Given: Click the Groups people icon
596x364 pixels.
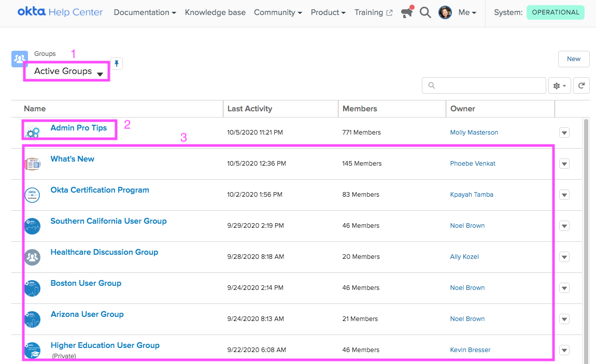Looking at the screenshot, I should click(19, 59).
